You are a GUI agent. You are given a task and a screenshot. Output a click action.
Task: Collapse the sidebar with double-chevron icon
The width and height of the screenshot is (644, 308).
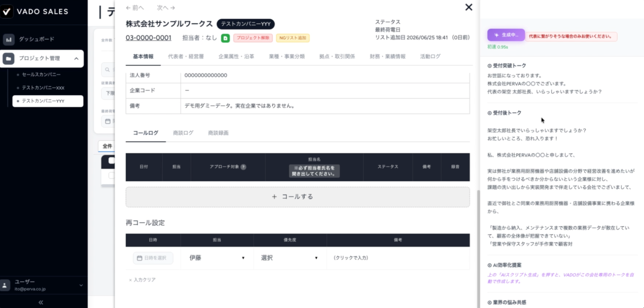point(41,302)
